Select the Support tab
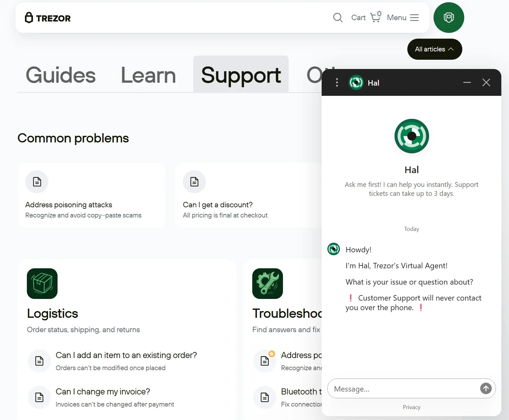 click(x=241, y=75)
